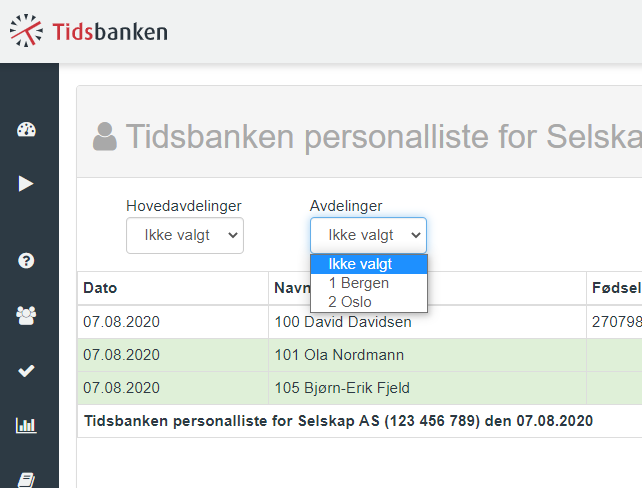This screenshot has width=642, height=488.
Task: Open the dashboard gauge icon in sidebar
Action: pyautogui.click(x=26, y=130)
